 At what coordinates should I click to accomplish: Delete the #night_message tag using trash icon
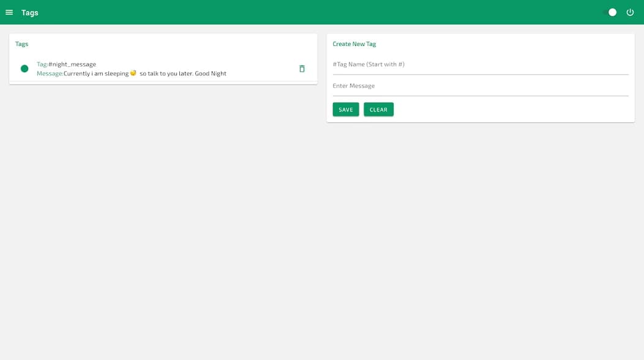(x=302, y=69)
